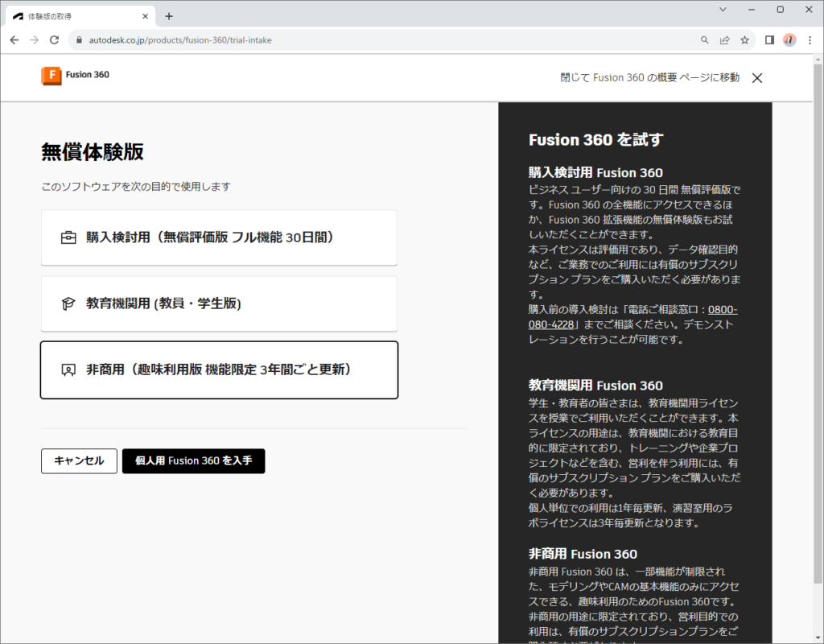This screenshot has height=644, width=824.
Task: Minimize the browser window
Action: [x=752, y=10]
